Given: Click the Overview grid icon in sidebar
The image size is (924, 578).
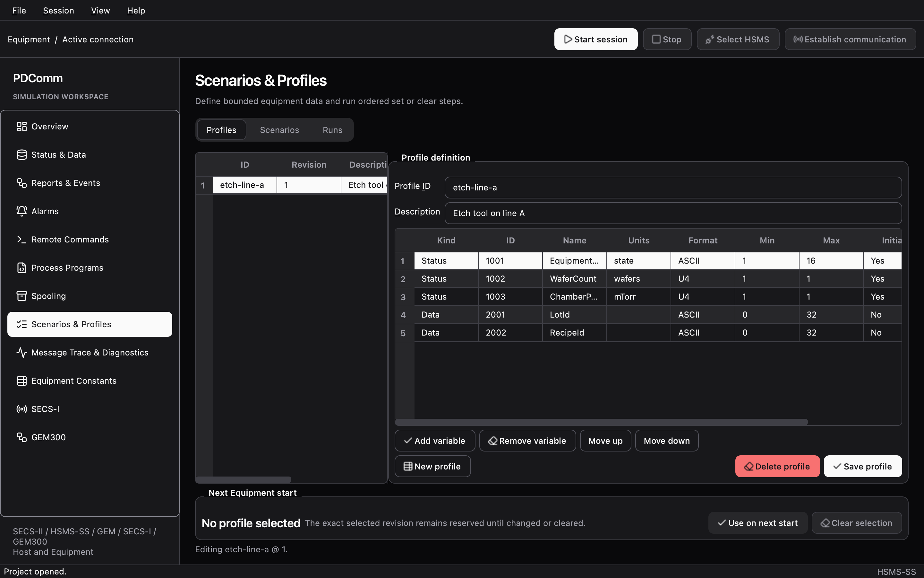Looking at the screenshot, I should point(21,127).
